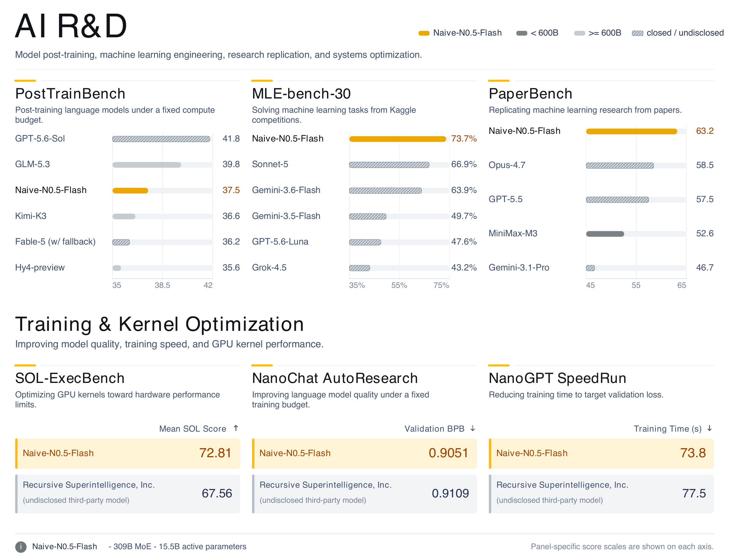Click the down arrow next to Validation BPB

click(473, 428)
